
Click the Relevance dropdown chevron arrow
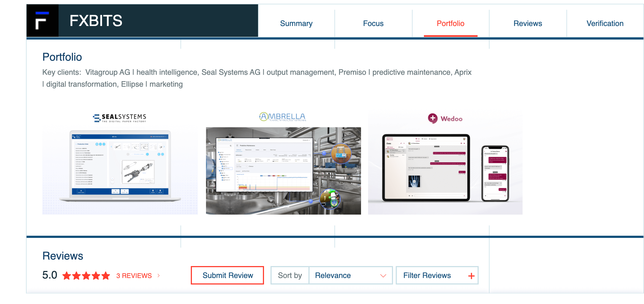[x=383, y=276]
